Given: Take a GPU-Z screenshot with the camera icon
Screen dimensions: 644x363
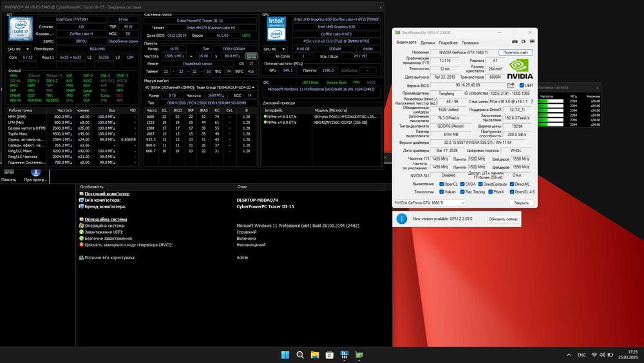Looking at the screenshot, I should [x=515, y=41].
